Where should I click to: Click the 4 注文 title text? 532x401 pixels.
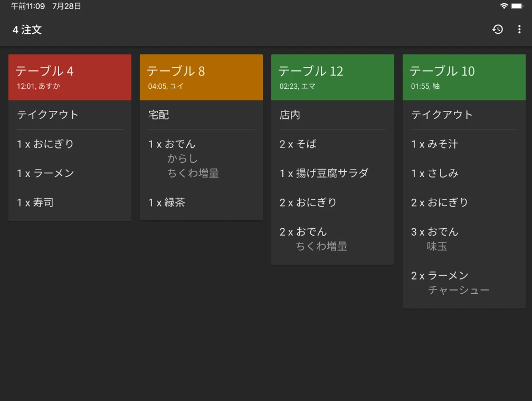(26, 30)
